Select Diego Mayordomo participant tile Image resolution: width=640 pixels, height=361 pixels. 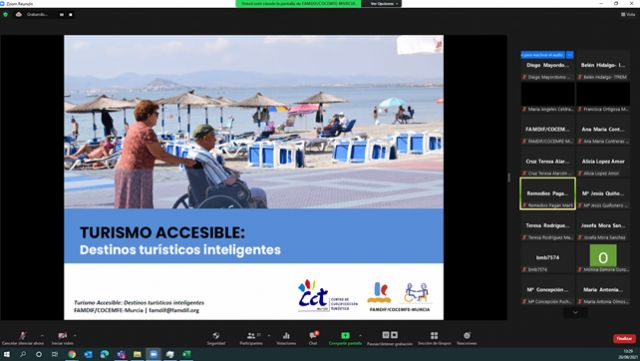[547, 65]
